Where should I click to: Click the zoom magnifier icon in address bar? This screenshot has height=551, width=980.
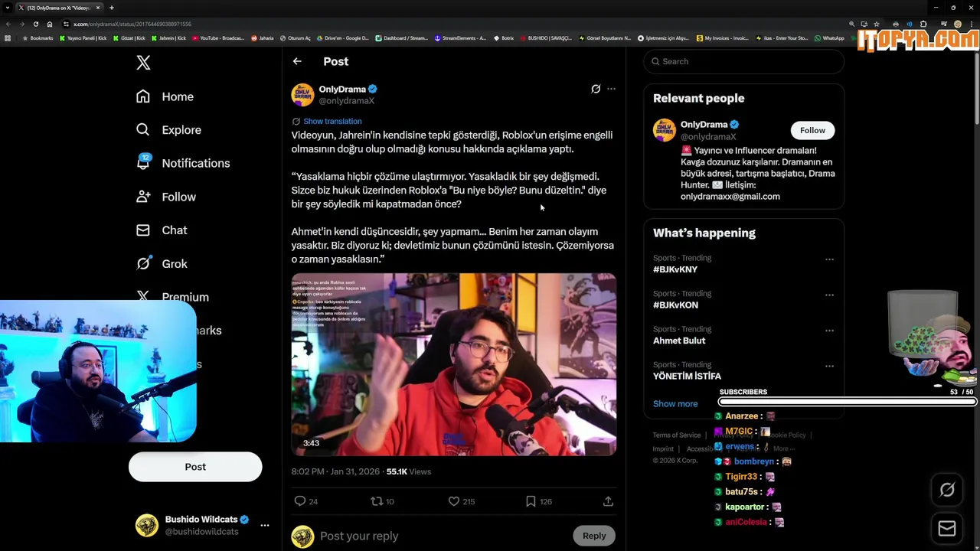tap(851, 24)
